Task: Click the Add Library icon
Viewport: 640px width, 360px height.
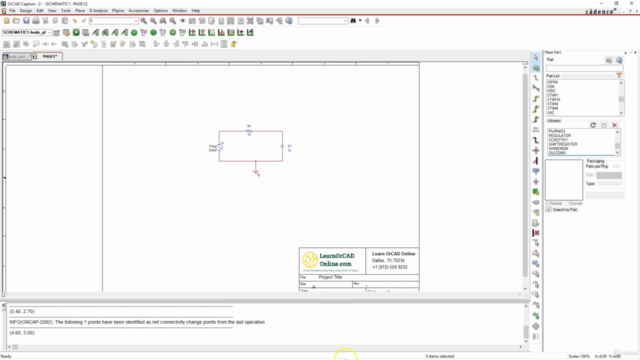Action: pos(604,125)
